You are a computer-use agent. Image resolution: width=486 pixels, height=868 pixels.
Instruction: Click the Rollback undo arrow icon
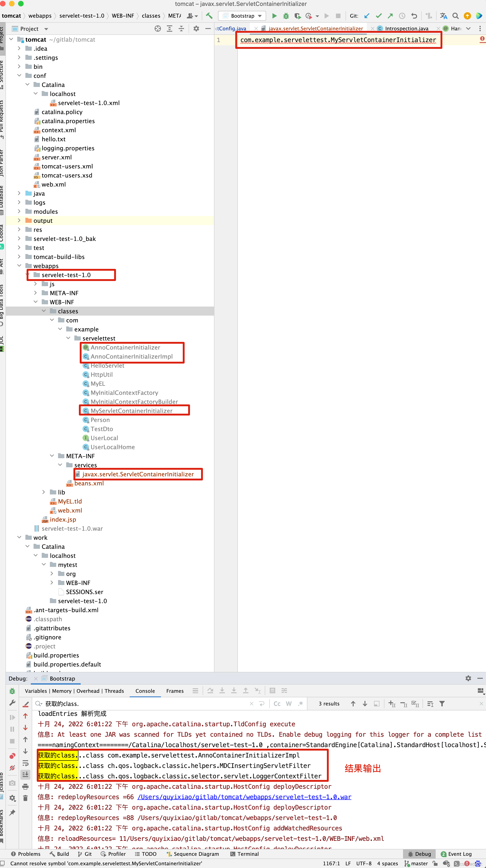tap(414, 16)
